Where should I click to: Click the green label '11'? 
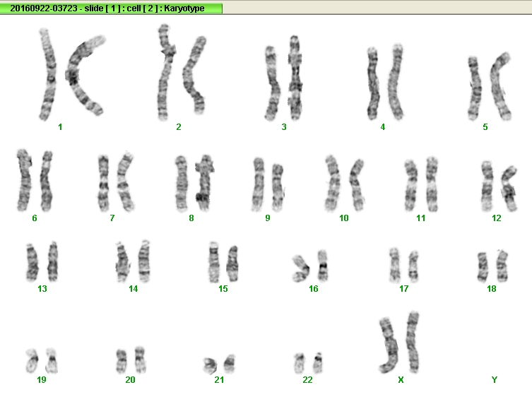coord(420,218)
